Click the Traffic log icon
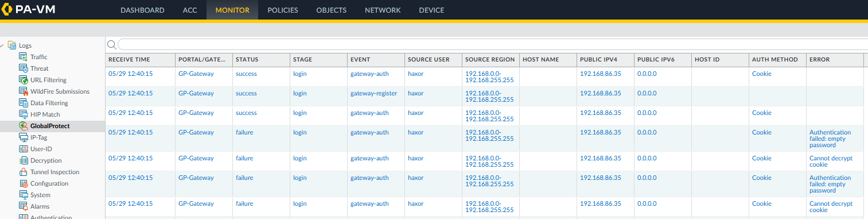The height and width of the screenshot is (219, 868). 24,57
